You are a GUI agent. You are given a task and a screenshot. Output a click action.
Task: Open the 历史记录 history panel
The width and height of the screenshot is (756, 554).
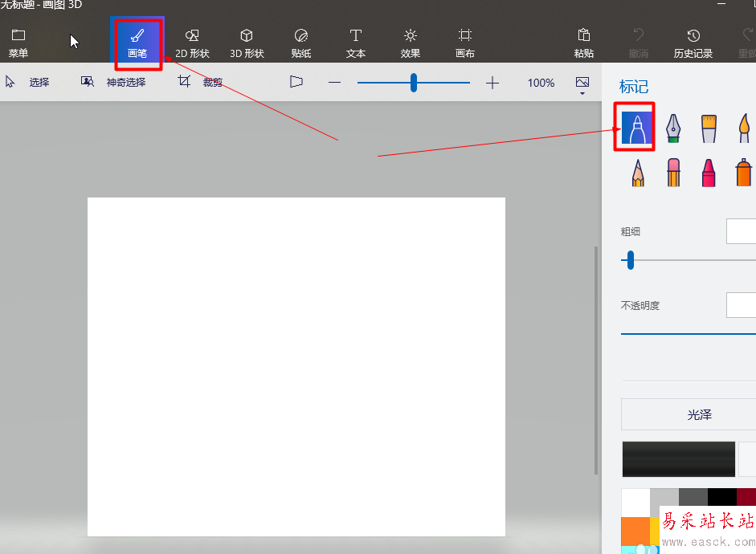click(x=693, y=43)
